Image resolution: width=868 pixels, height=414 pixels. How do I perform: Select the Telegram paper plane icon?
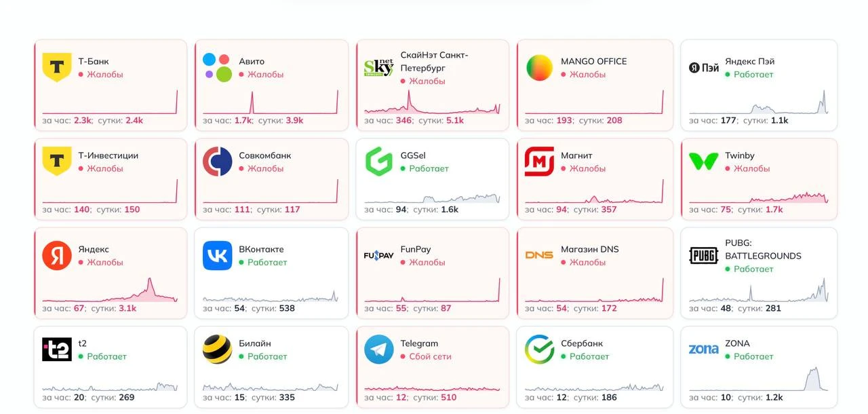click(378, 350)
